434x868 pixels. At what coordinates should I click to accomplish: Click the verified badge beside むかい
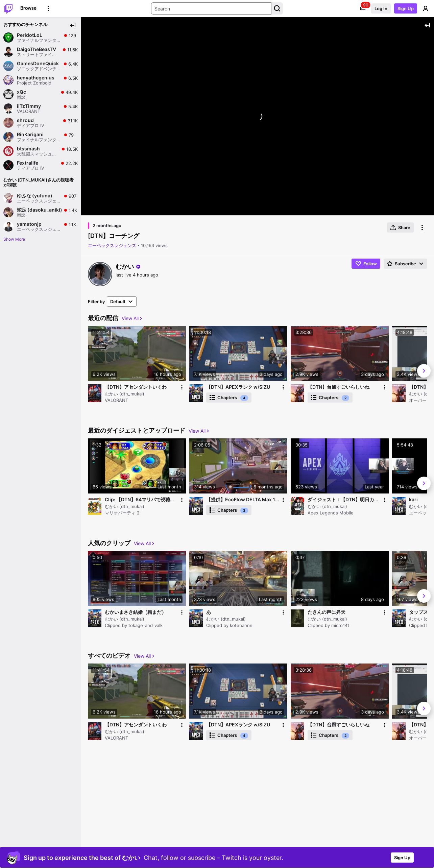pyautogui.click(x=138, y=267)
